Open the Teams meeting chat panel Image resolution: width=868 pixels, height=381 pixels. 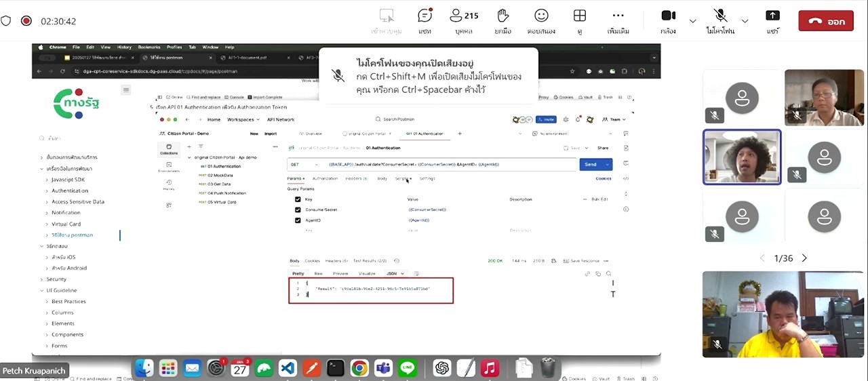(425, 20)
